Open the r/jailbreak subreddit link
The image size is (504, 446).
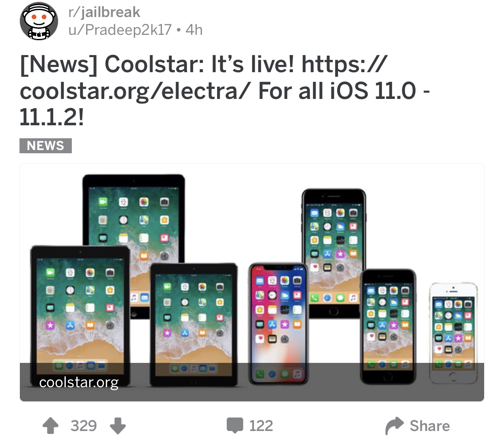104,12
